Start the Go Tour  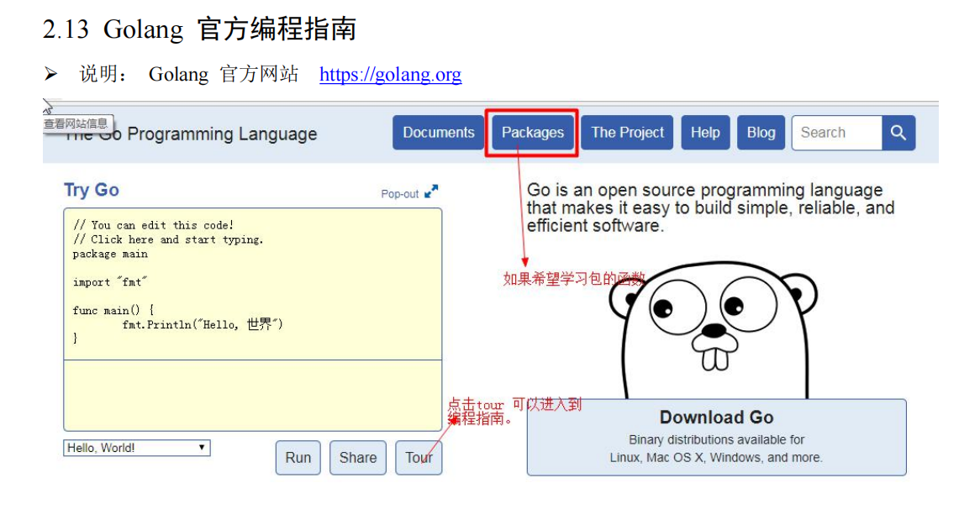tap(419, 458)
